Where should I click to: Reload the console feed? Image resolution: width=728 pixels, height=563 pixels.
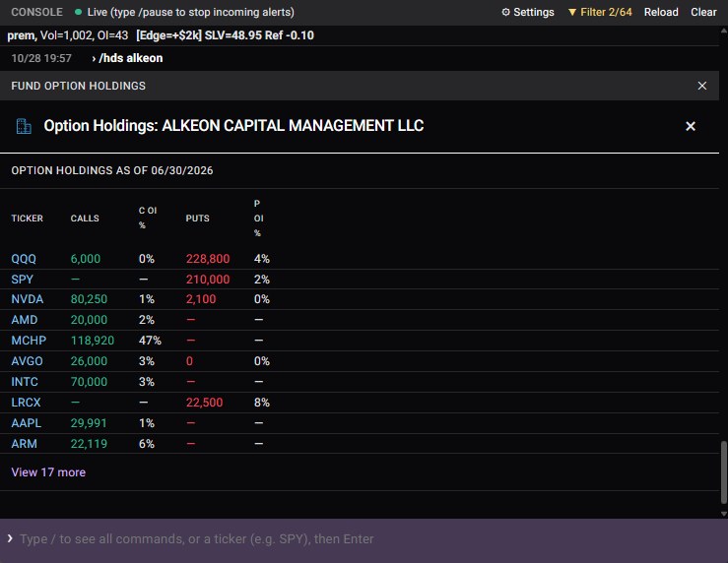click(x=661, y=12)
